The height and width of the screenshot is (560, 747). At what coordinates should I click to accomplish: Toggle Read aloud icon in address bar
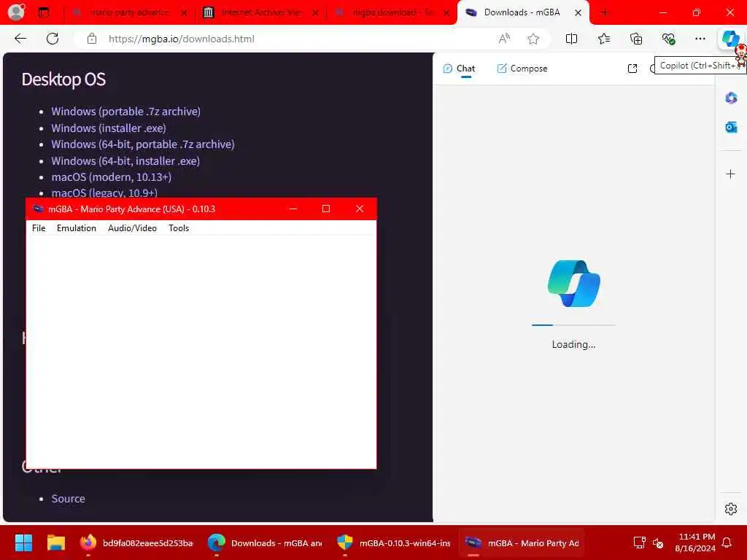click(504, 39)
